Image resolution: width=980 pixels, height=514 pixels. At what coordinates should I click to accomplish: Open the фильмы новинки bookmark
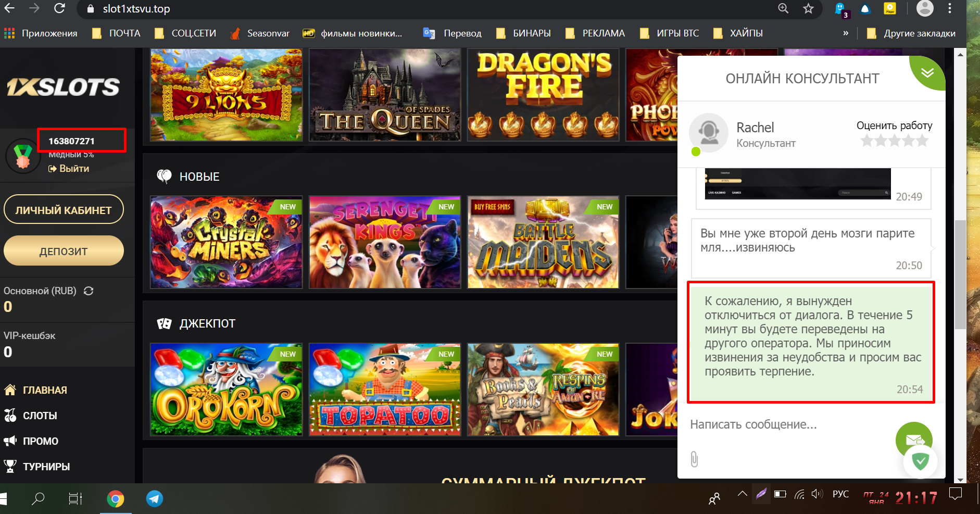pyautogui.click(x=353, y=33)
